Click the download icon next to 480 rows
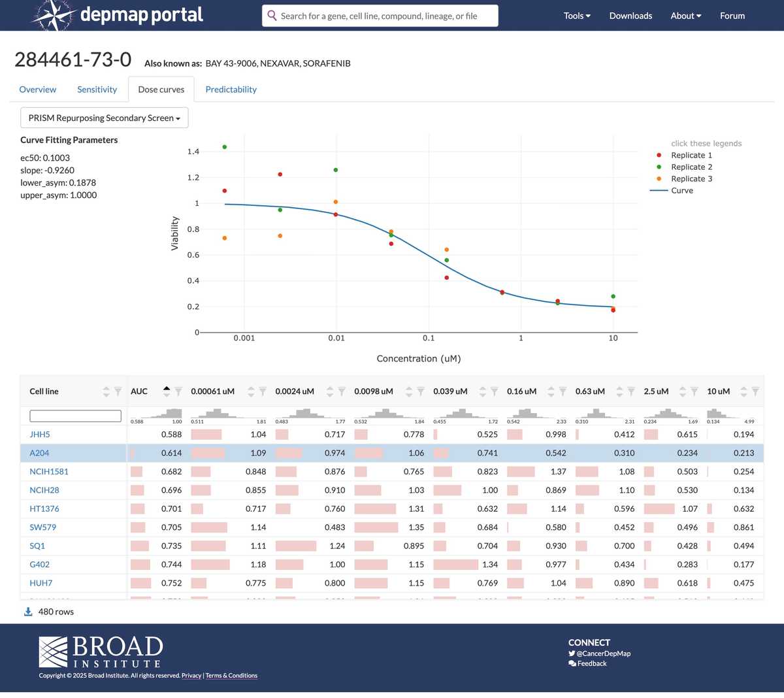Screen dimensions: 784x698 pos(27,611)
